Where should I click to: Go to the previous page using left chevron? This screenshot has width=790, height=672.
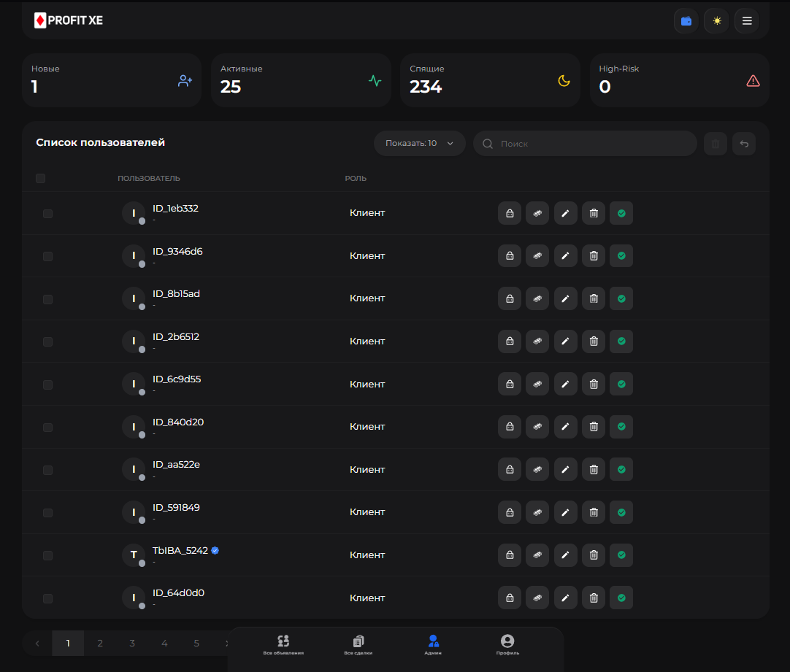[37, 644]
